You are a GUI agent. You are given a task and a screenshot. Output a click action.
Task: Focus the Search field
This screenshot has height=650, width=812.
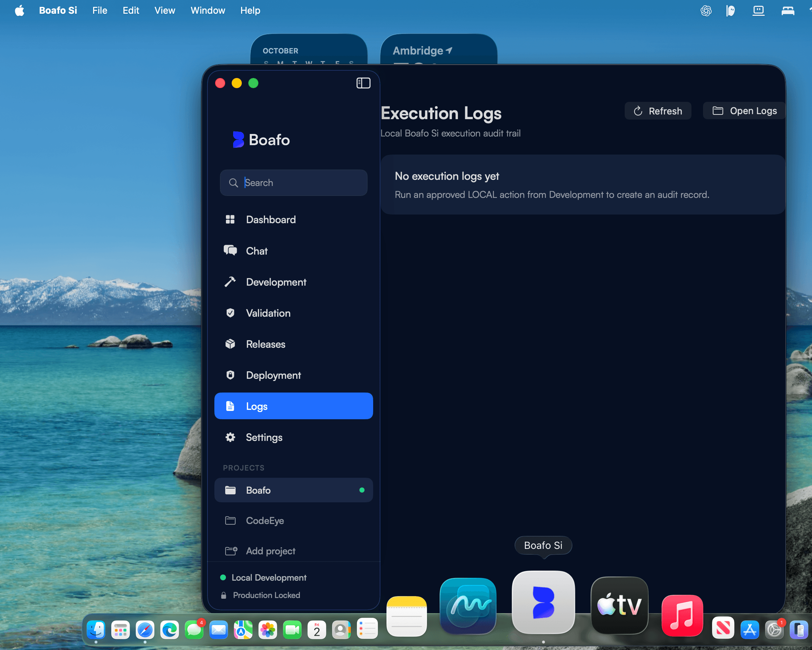coord(293,183)
